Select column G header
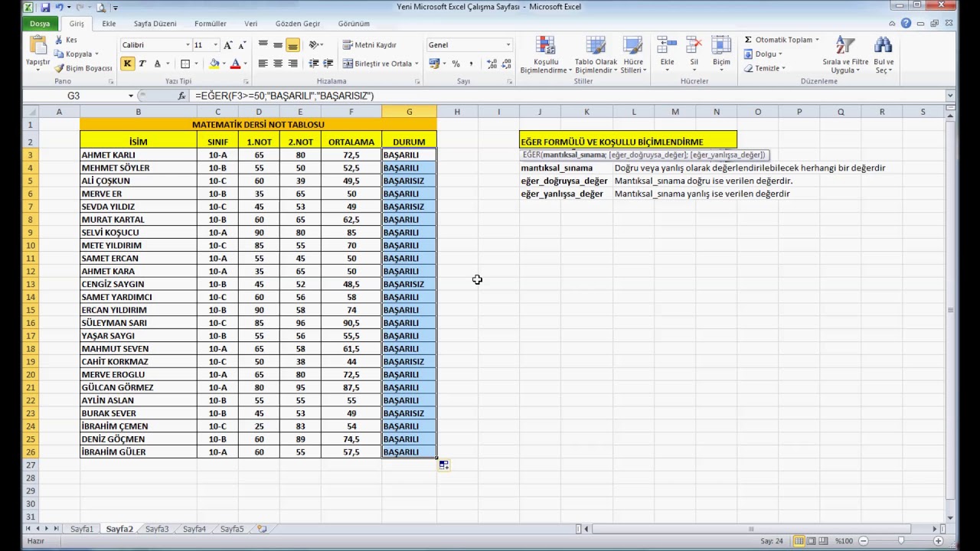 (409, 112)
